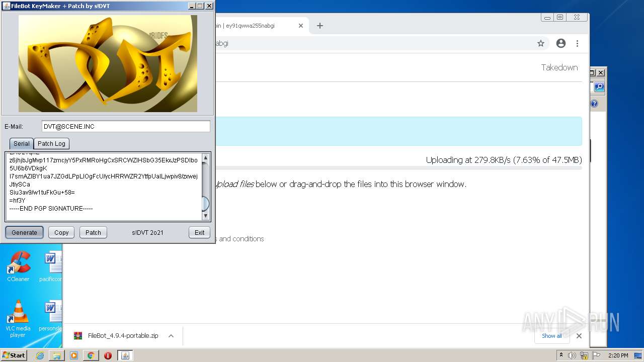Open the pacificcon Word document icon
644x362 pixels.
point(51,267)
